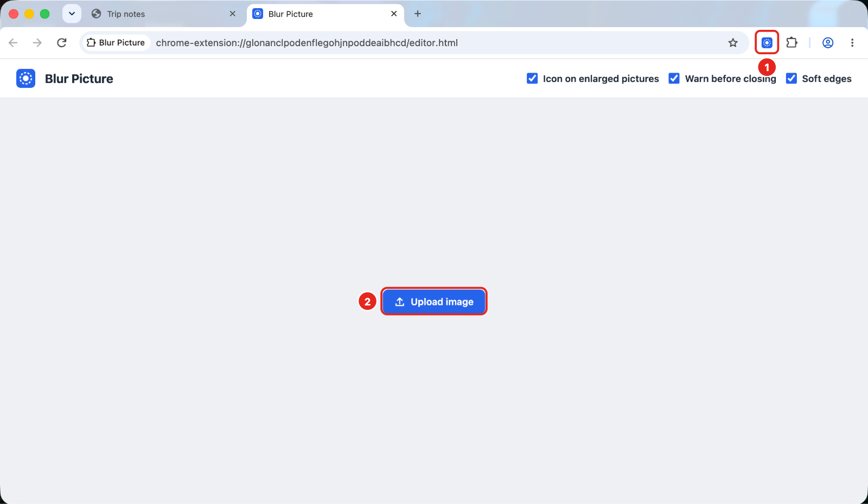
Task: Reload the current page
Action: point(62,43)
